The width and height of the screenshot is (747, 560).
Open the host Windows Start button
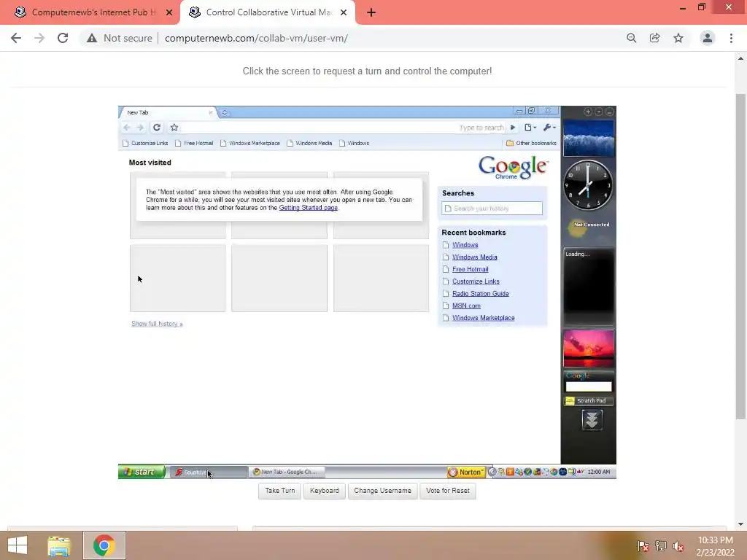point(18,545)
